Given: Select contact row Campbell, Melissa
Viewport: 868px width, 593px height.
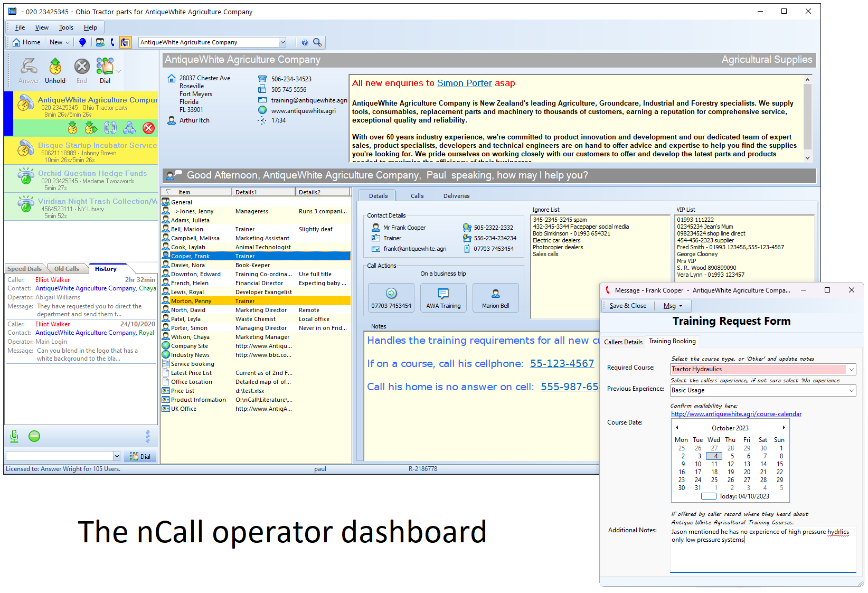Looking at the screenshot, I should (x=256, y=238).
